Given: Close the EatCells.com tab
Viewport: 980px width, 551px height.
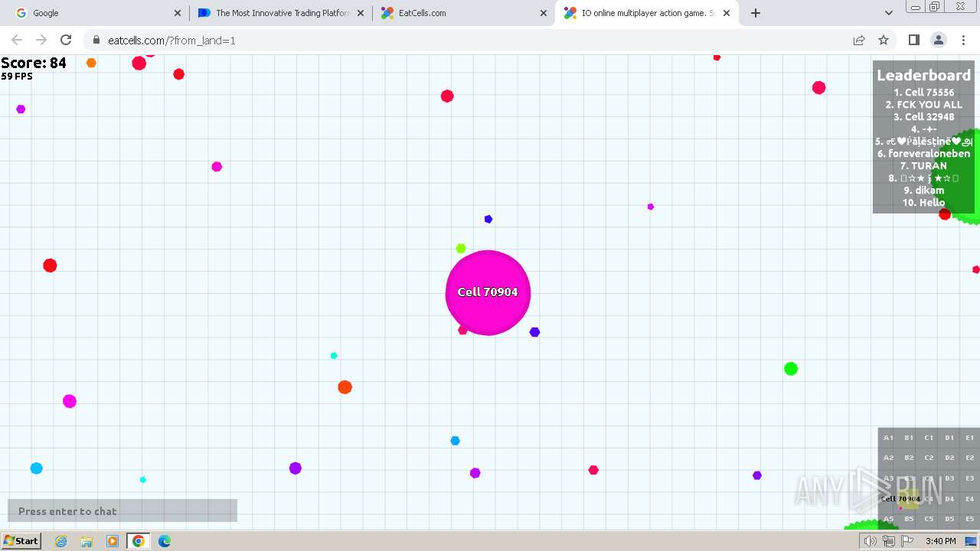Looking at the screenshot, I should click(x=544, y=13).
